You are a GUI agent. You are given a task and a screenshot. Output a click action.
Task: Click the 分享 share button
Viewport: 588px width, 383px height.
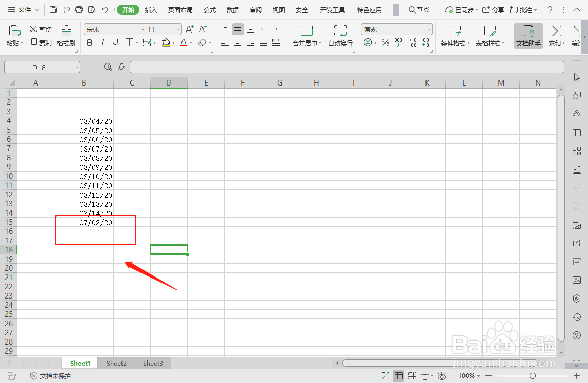click(493, 10)
